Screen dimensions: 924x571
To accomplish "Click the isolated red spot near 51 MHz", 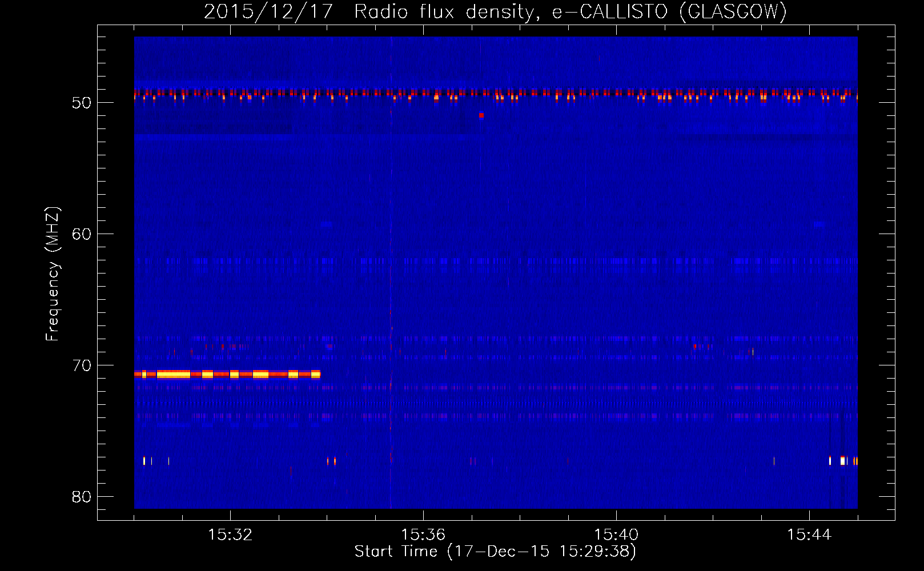I will point(481,115).
